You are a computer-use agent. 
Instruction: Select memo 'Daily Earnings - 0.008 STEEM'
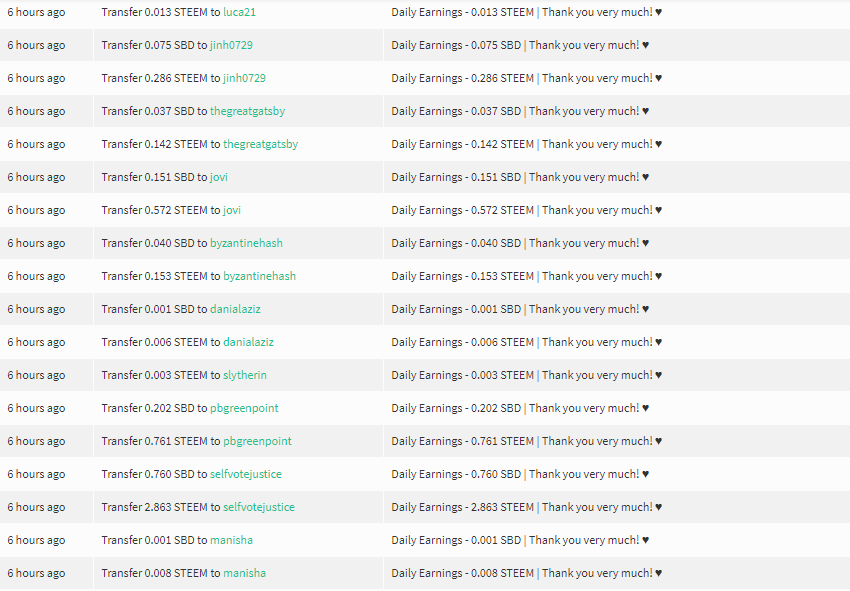pyautogui.click(x=462, y=573)
